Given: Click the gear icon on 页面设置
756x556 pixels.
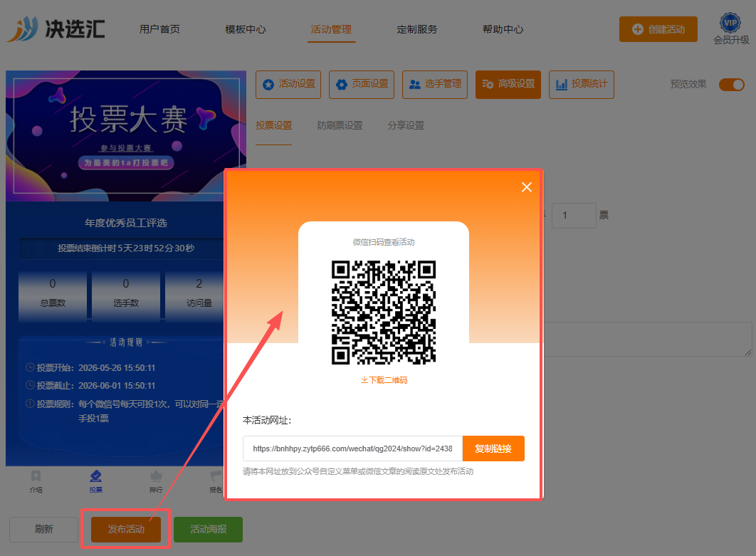Looking at the screenshot, I should tap(342, 85).
